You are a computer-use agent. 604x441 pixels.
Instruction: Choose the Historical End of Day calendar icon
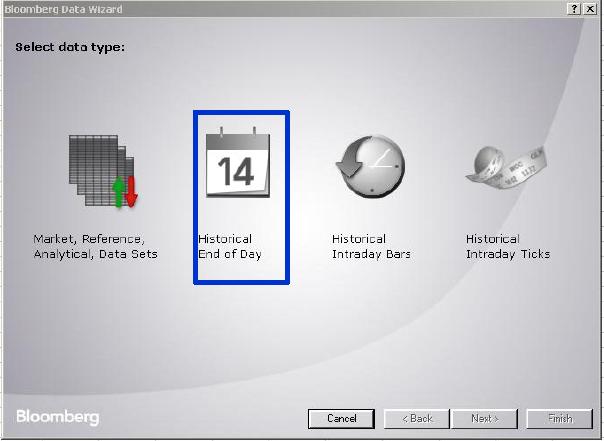(x=238, y=162)
